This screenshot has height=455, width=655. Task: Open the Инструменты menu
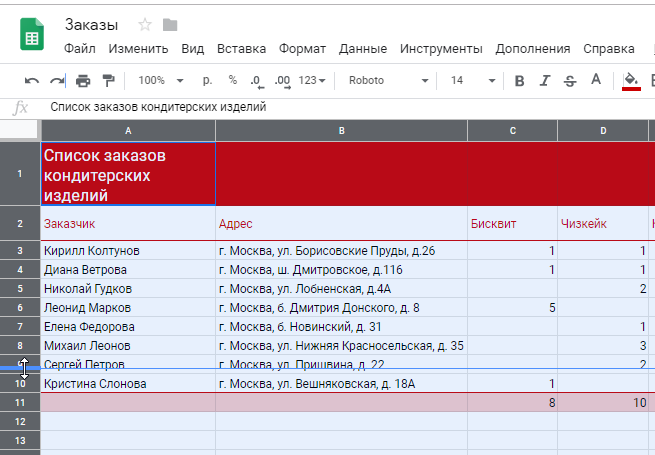pyautogui.click(x=441, y=49)
